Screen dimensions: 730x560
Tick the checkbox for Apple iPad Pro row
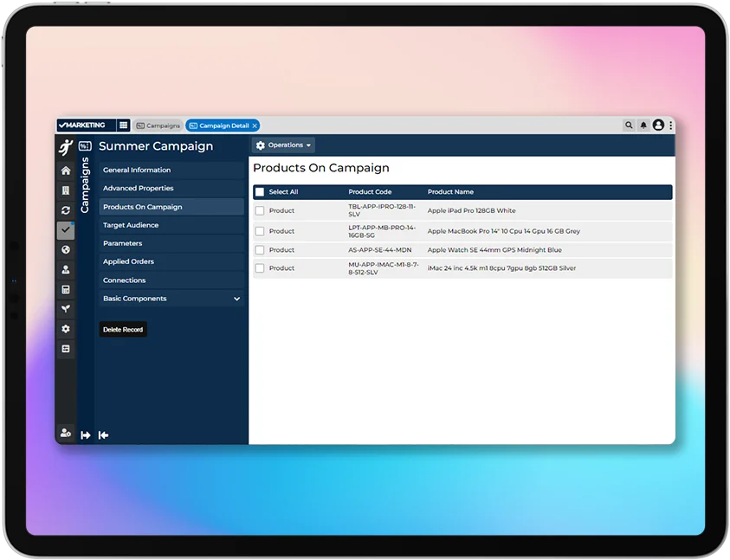[260, 210]
